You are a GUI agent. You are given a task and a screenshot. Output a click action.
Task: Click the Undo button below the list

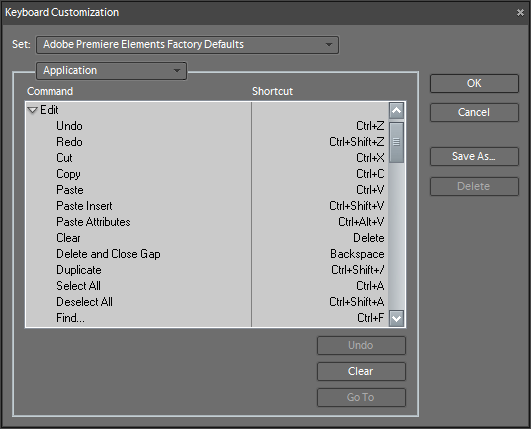(x=361, y=345)
